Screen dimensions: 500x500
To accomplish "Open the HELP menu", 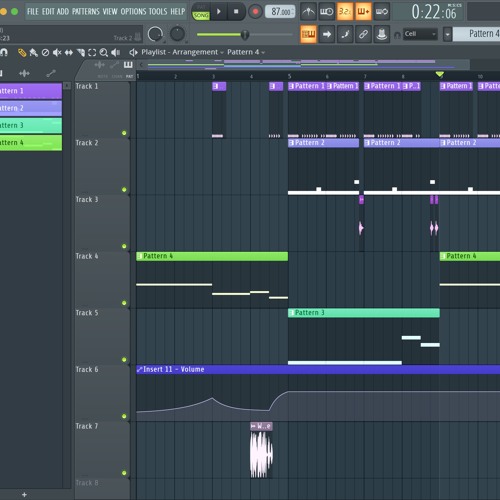I will (178, 12).
